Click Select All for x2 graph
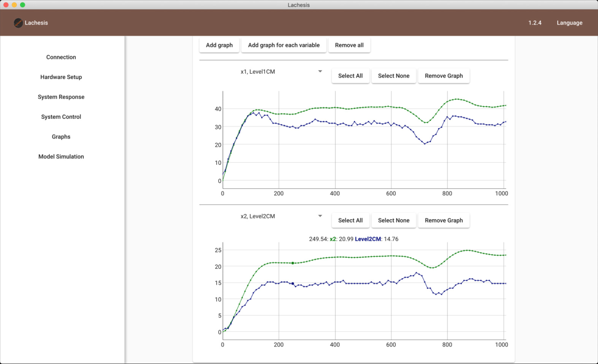Image resolution: width=598 pixels, height=364 pixels. coord(350,220)
